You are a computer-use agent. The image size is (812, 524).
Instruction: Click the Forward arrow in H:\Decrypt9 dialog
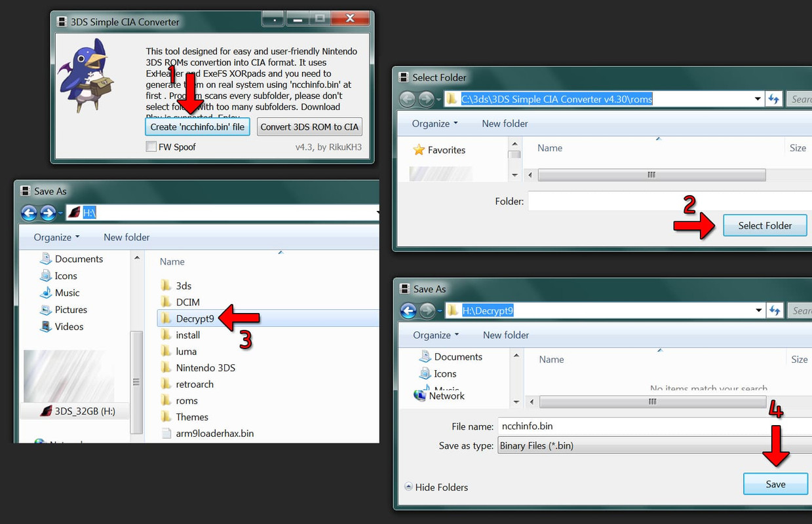pos(427,310)
